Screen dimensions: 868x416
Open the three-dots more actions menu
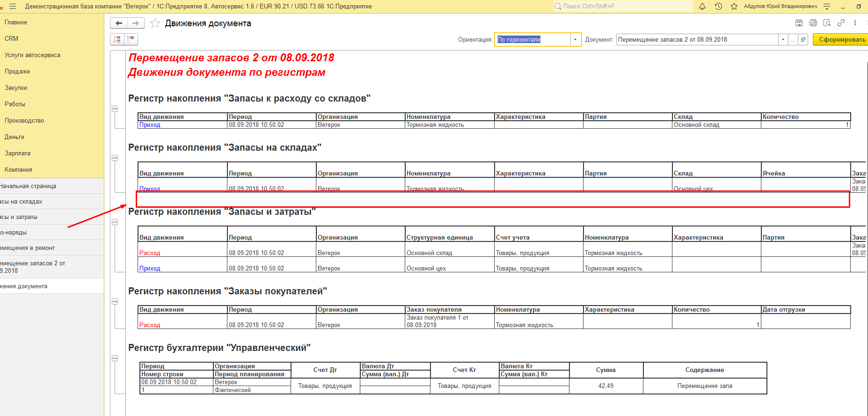click(855, 23)
